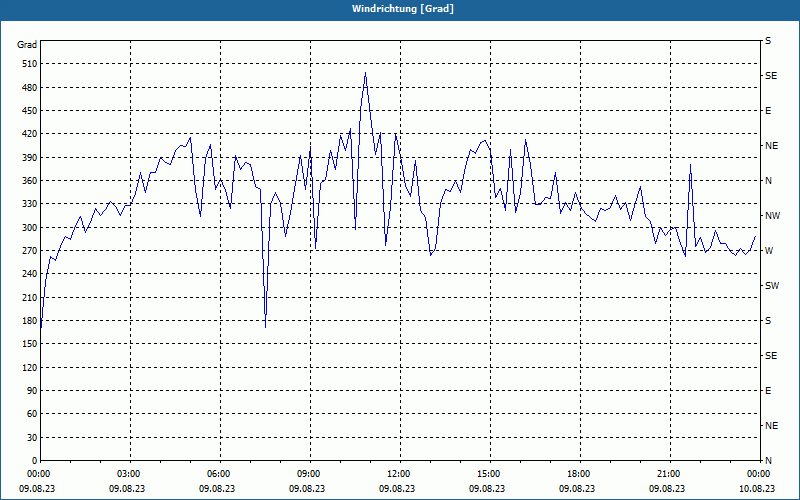Select the 360 y-axis tick label
The height and width of the screenshot is (500, 800).
pyautogui.click(x=30, y=181)
